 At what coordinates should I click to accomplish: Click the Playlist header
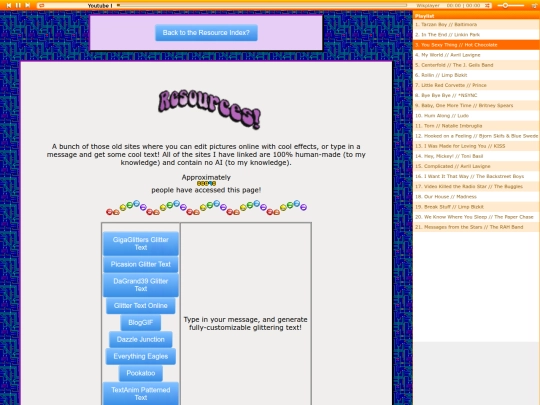[476, 16]
